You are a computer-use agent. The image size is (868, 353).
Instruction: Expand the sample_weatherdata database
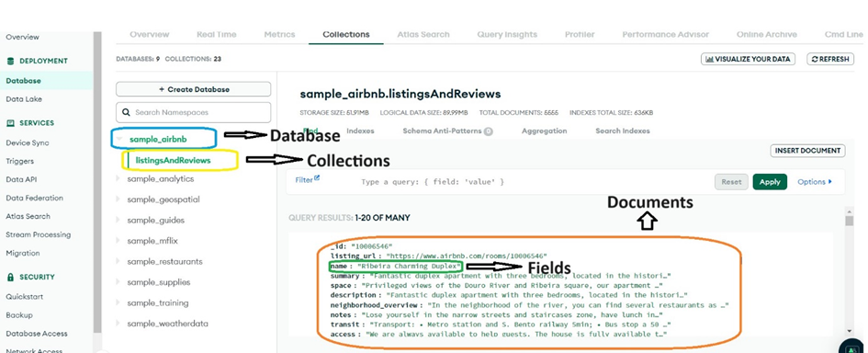click(118, 324)
